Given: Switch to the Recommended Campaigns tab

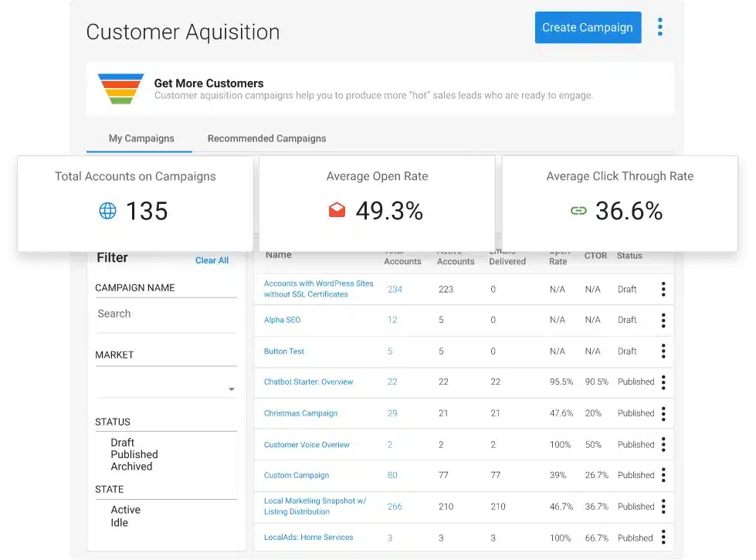Looking at the screenshot, I should coord(266,138).
